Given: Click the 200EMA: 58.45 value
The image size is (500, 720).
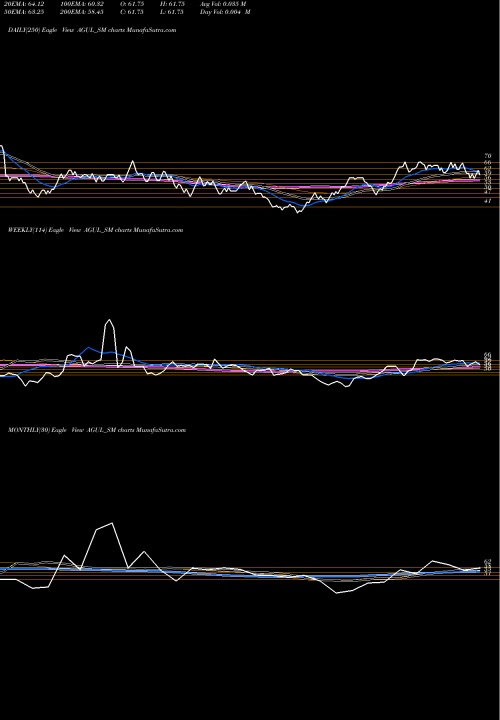Looking at the screenshot, I should [x=82, y=12].
